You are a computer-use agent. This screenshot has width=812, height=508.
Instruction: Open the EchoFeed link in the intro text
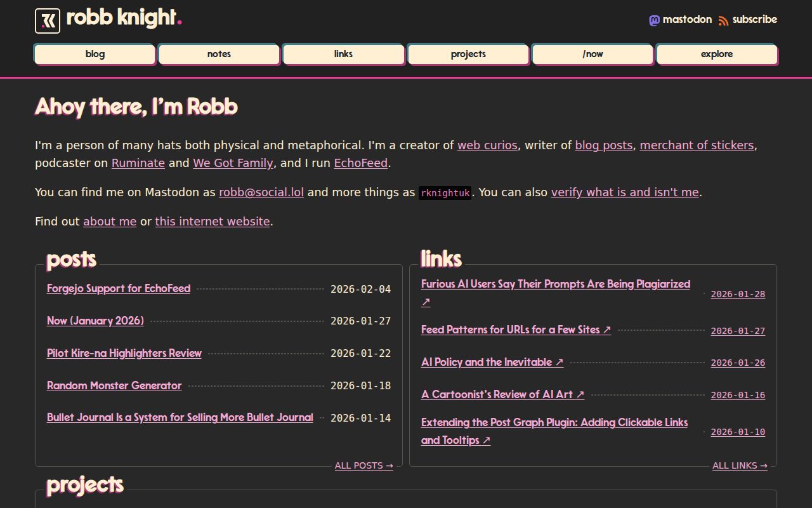pyautogui.click(x=360, y=163)
